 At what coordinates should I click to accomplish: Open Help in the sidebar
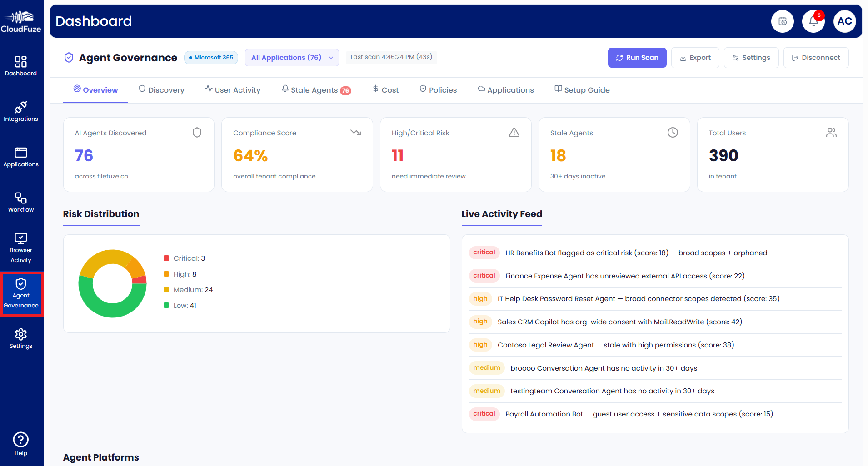pyautogui.click(x=21, y=444)
